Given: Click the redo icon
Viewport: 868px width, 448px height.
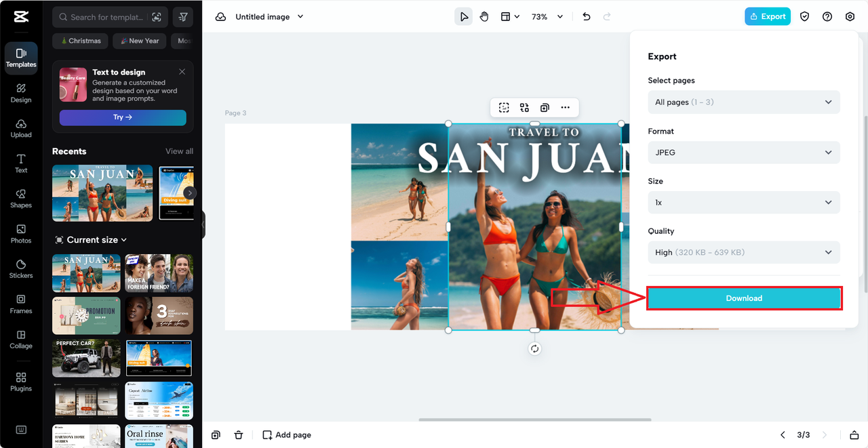Looking at the screenshot, I should [607, 17].
